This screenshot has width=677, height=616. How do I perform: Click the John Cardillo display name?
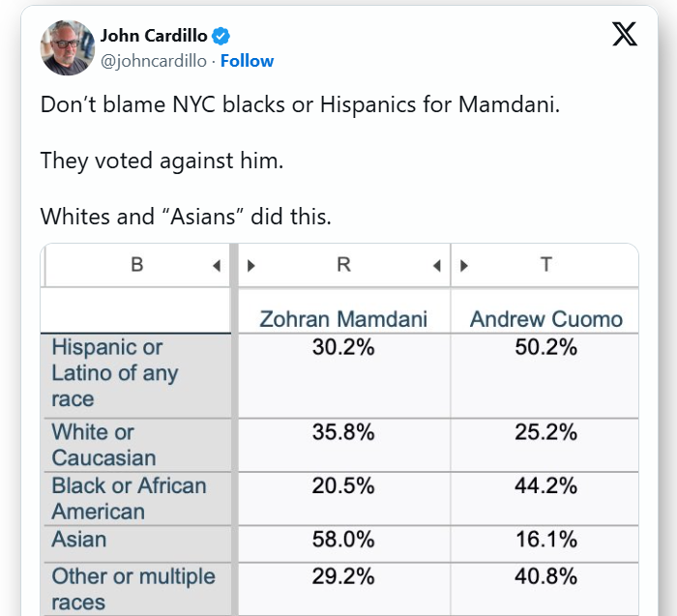[x=154, y=37]
